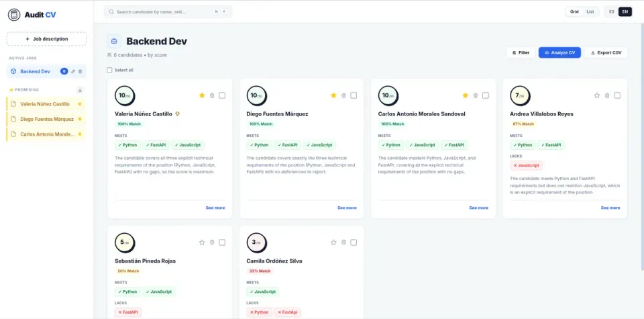Check the Diego Fuentes Márquez card checkbox
The height and width of the screenshot is (319, 644).
click(354, 95)
